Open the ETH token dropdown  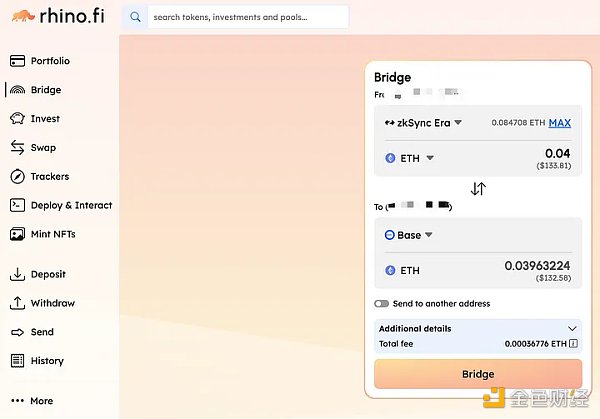[409, 158]
